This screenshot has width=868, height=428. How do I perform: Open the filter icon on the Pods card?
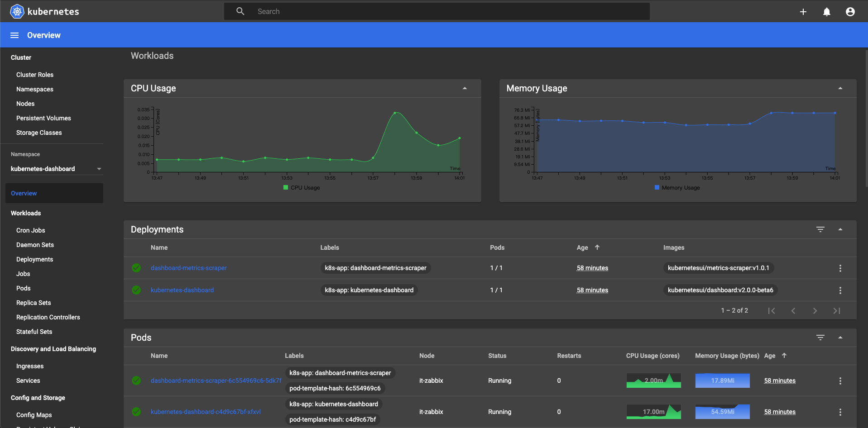click(820, 338)
